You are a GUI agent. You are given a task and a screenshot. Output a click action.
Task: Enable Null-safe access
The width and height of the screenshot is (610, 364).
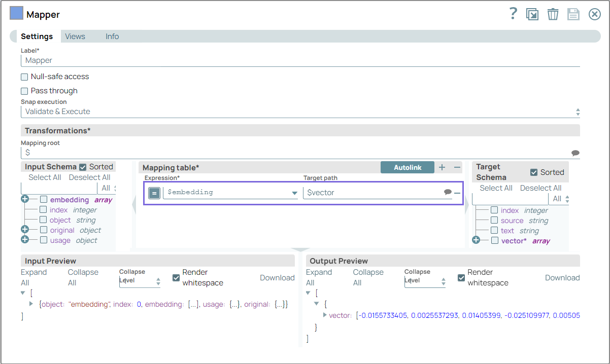[24, 77]
